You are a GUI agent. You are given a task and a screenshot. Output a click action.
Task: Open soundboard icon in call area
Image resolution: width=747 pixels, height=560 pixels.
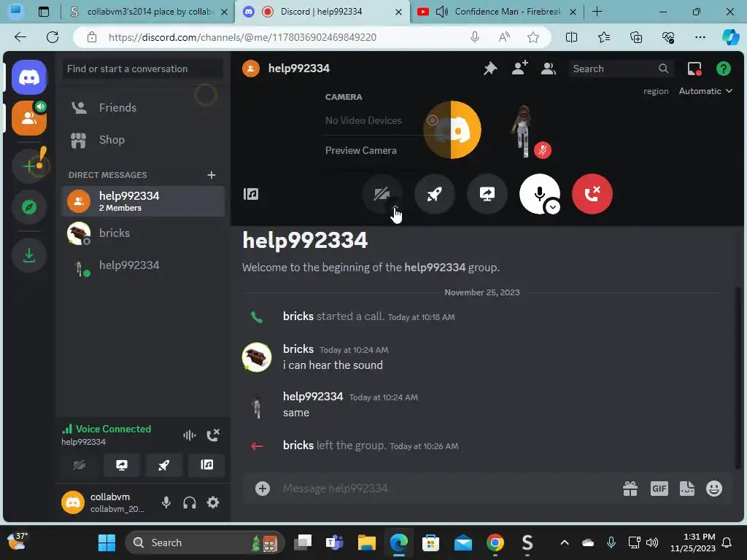(x=251, y=194)
